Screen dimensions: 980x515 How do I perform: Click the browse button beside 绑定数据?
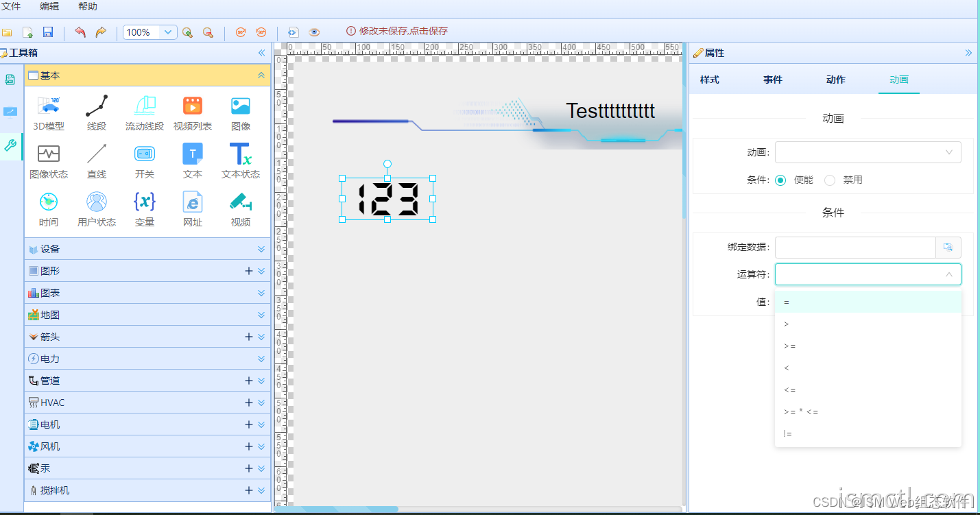coord(948,248)
